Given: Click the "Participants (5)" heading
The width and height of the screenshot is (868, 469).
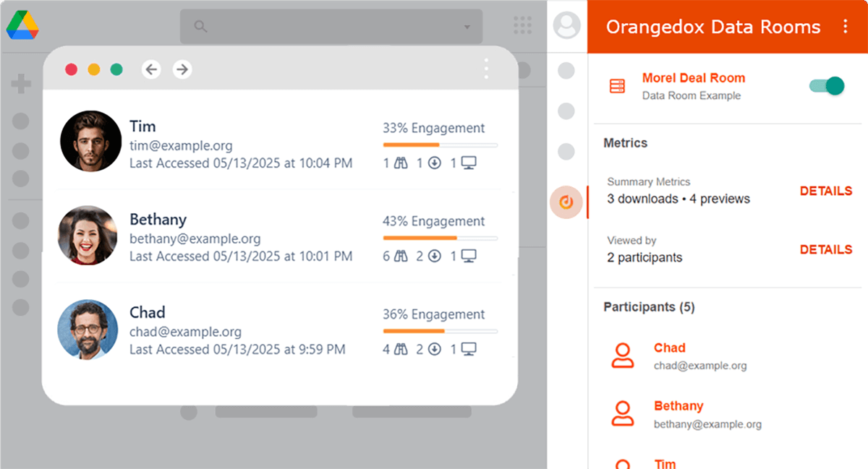Looking at the screenshot, I should point(649,307).
